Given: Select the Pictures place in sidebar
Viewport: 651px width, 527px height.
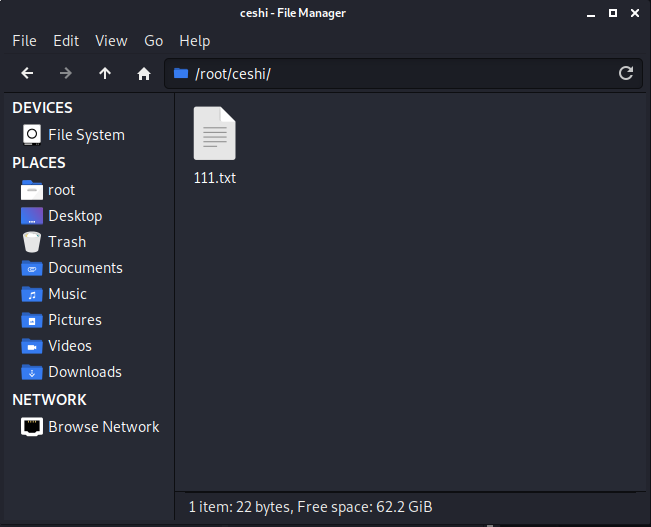Looking at the screenshot, I should (x=75, y=320).
